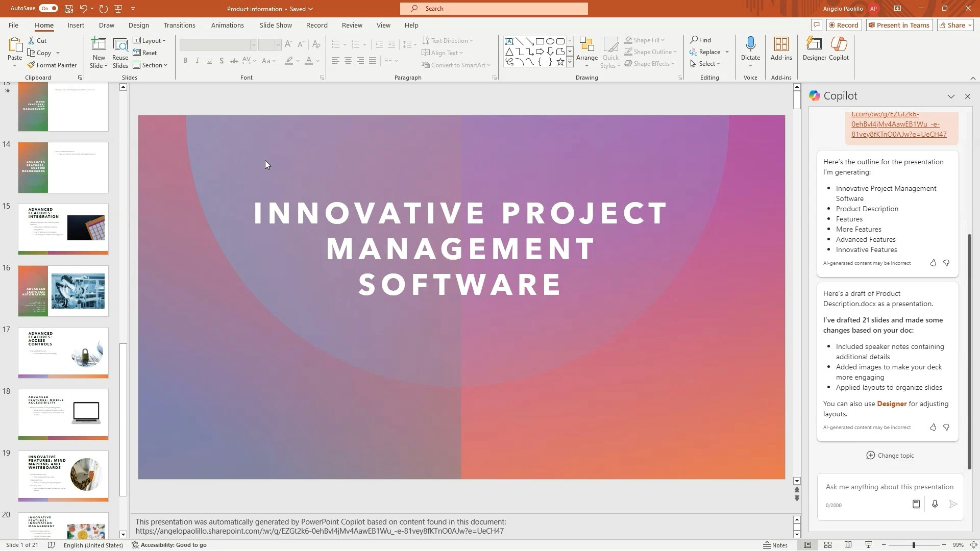Screen dimensions: 980x551
Task: Click the Designer link in Copilot
Action: click(892, 404)
